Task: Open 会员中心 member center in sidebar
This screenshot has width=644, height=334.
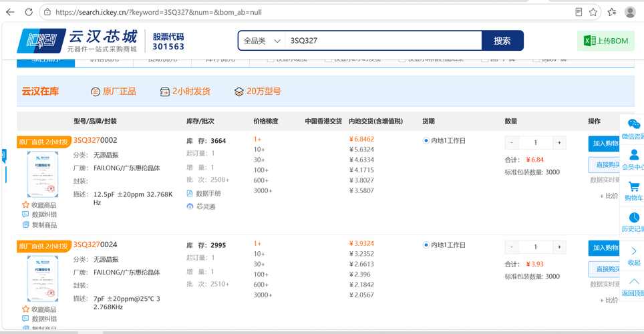Action: point(633,160)
